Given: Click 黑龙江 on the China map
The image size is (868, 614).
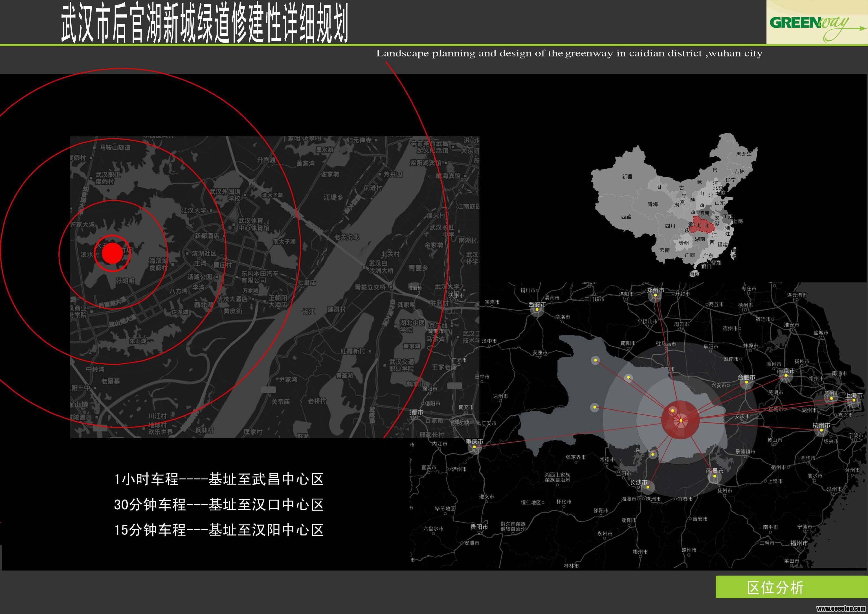Looking at the screenshot, I should click(x=744, y=154).
